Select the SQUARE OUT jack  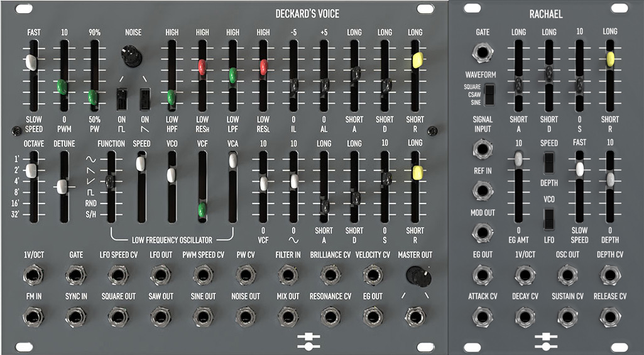(x=117, y=316)
